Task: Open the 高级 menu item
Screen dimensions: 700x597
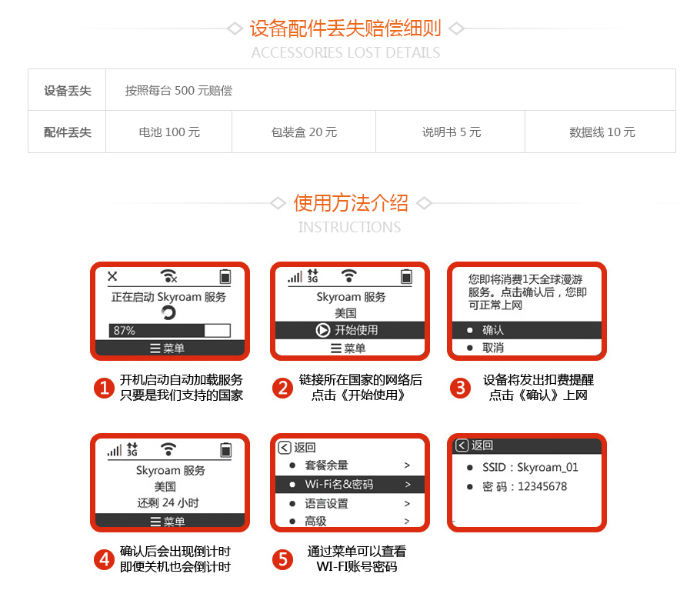Action: point(349,521)
